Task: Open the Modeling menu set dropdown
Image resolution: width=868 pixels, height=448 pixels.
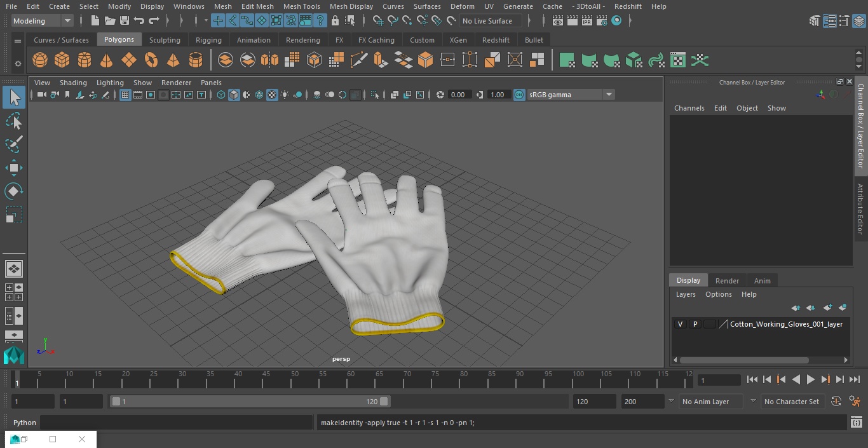Action: (43, 21)
